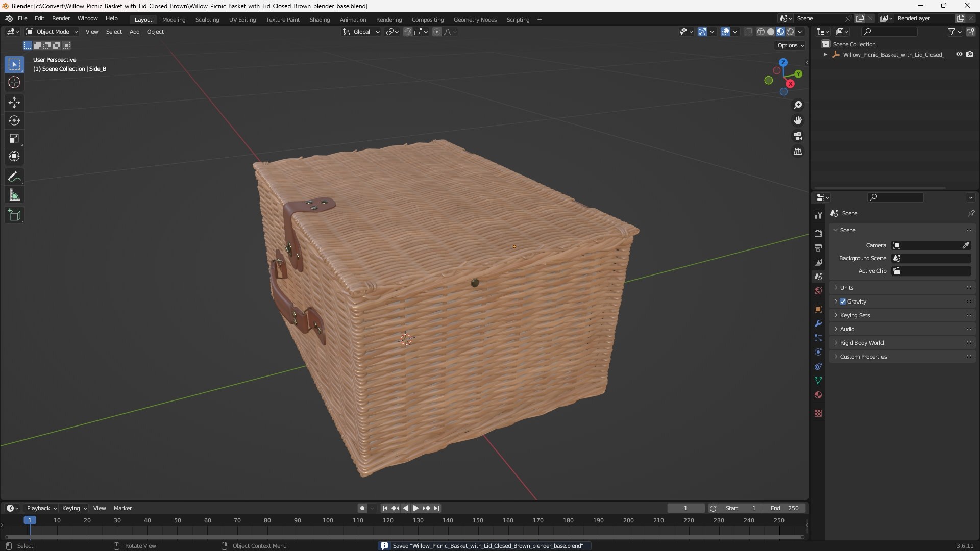Image resolution: width=980 pixels, height=551 pixels.
Task: Toggle X-ray mode
Action: 748,32
